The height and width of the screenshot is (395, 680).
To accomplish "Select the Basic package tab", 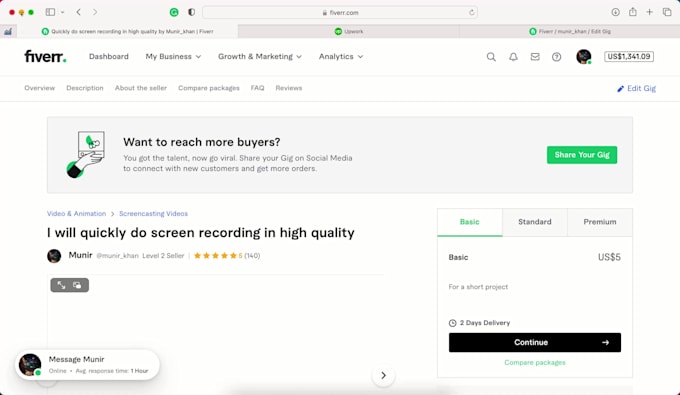I will coord(470,222).
